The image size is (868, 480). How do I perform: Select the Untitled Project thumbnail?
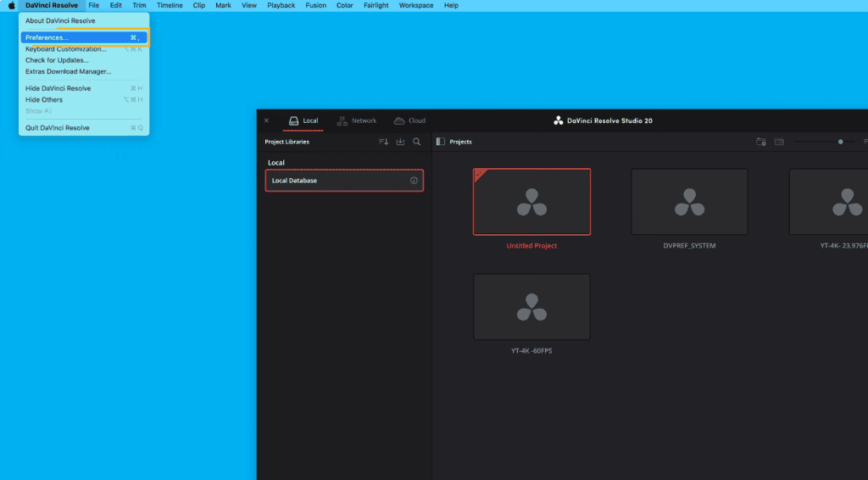531,202
